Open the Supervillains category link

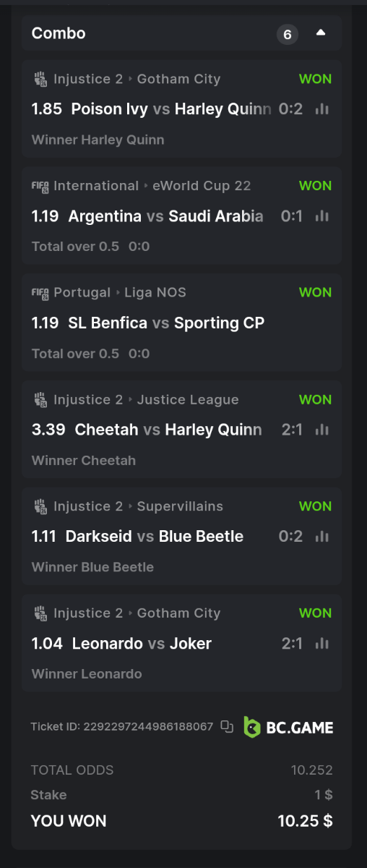click(180, 506)
